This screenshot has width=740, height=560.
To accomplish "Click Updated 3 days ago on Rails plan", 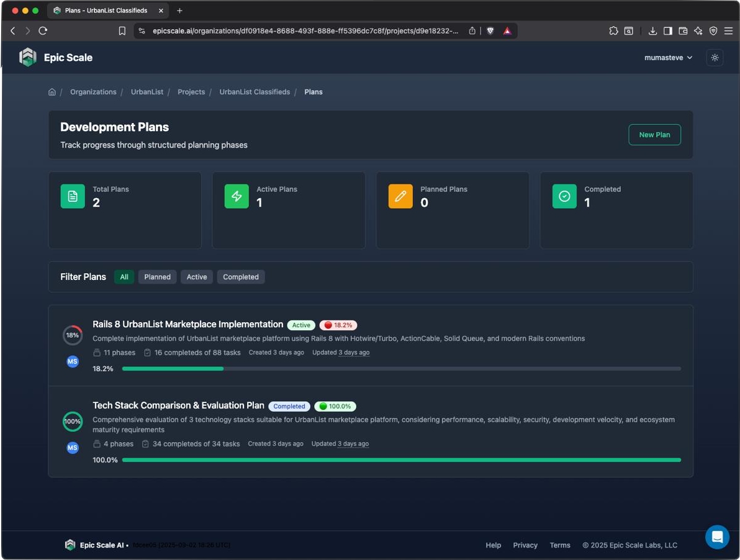I will coord(341,353).
